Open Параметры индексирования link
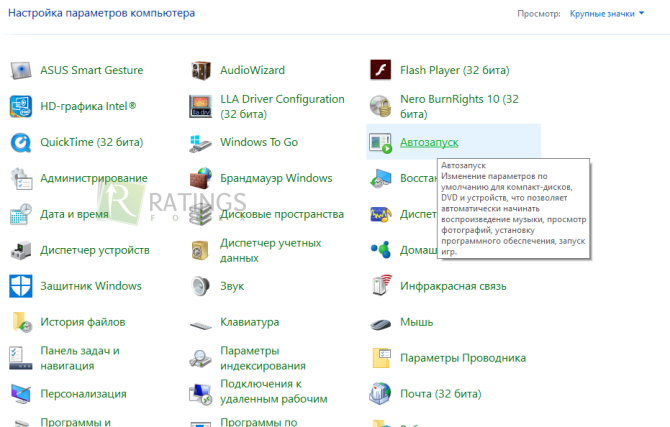This screenshot has height=427, width=670. [263, 358]
